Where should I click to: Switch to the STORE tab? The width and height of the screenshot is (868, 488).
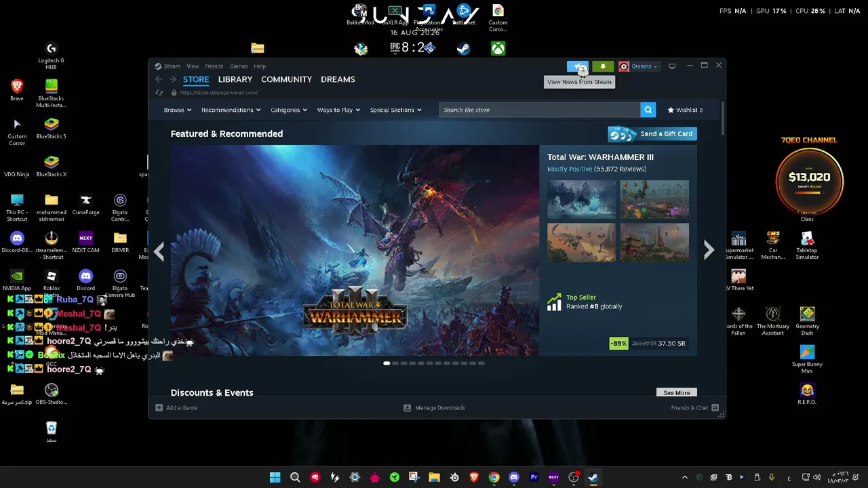[196, 79]
